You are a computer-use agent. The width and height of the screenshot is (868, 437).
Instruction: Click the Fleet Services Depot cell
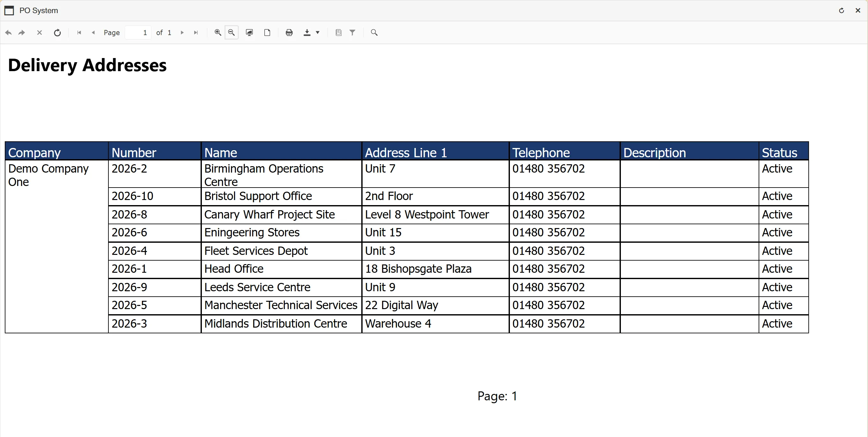pyautogui.click(x=281, y=251)
